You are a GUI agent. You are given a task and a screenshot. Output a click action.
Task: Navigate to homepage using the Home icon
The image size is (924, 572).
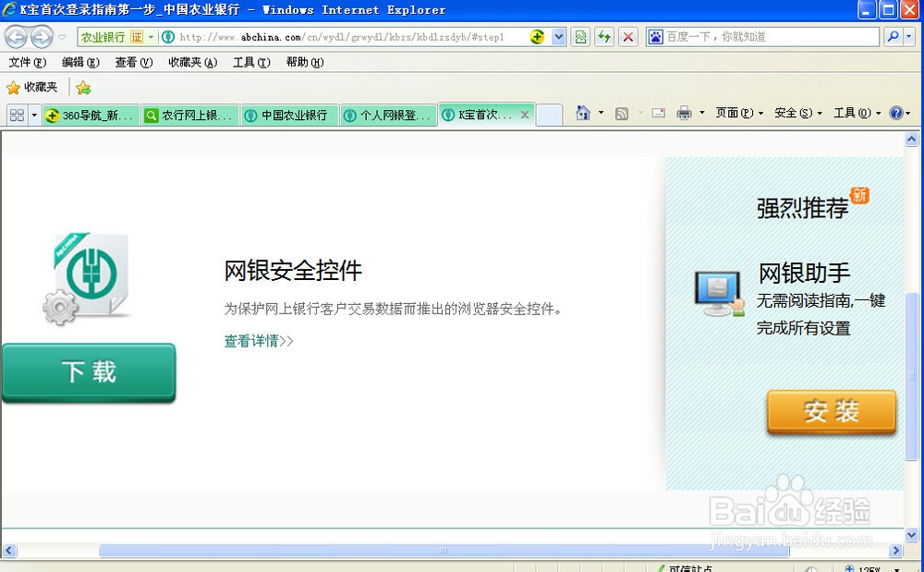(x=584, y=113)
